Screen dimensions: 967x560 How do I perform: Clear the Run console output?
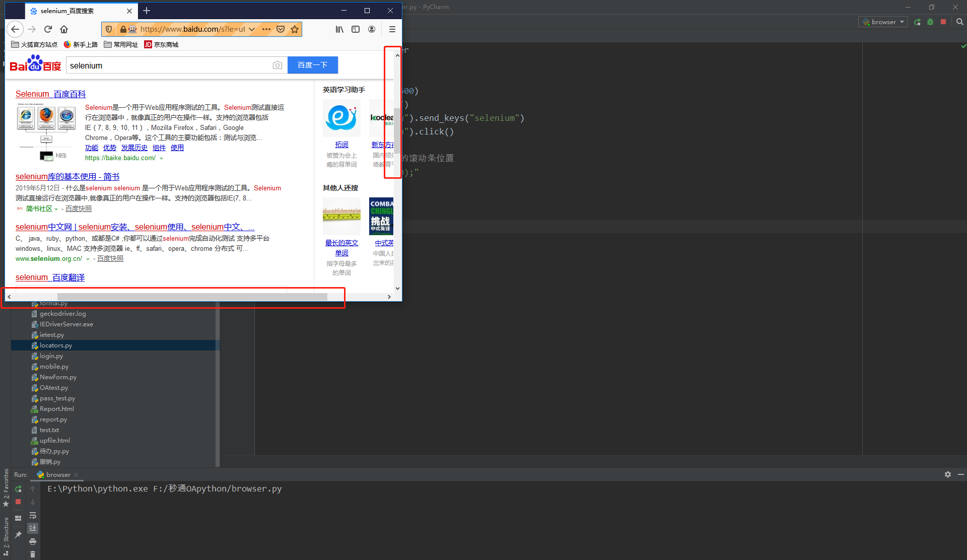pyautogui.click(x=33, y=554)
